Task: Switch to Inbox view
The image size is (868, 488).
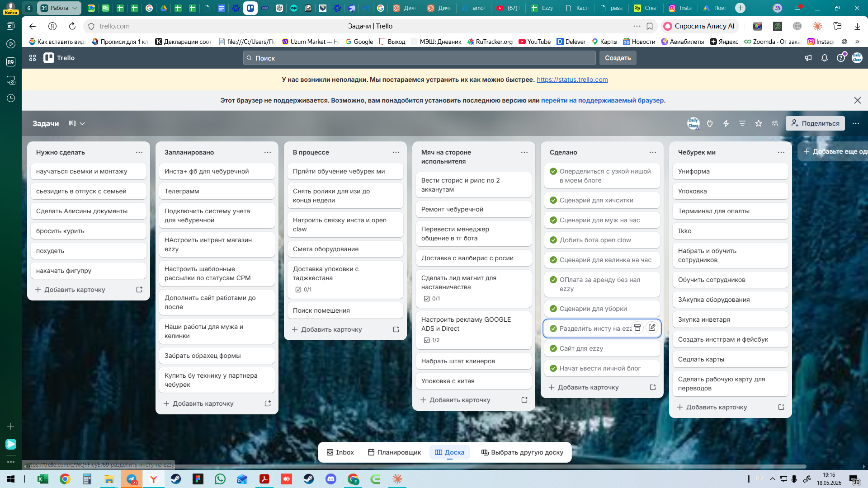Action: (x=340, y=452)
